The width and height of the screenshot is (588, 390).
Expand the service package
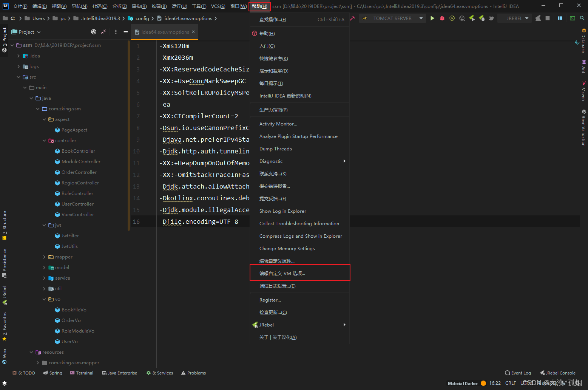[x=44, y=278]
